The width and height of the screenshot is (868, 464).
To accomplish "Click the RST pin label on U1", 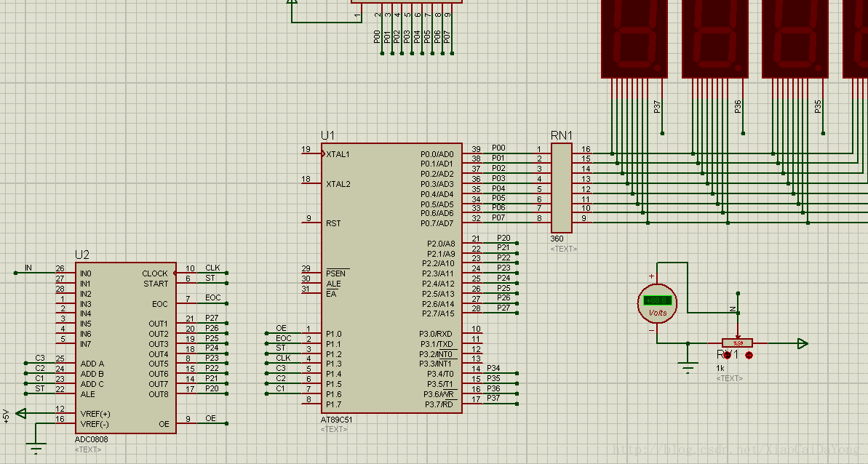I will click(333, 223).
